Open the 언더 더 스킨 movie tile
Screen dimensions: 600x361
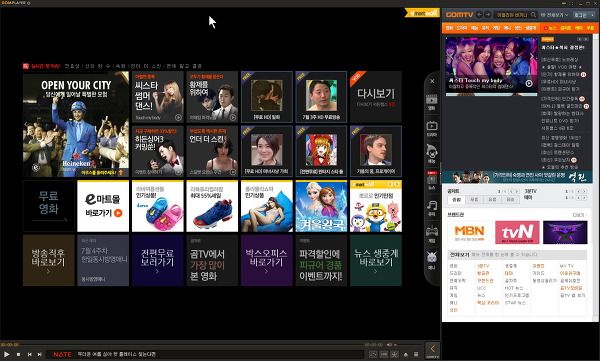click(x=212, y=151)
